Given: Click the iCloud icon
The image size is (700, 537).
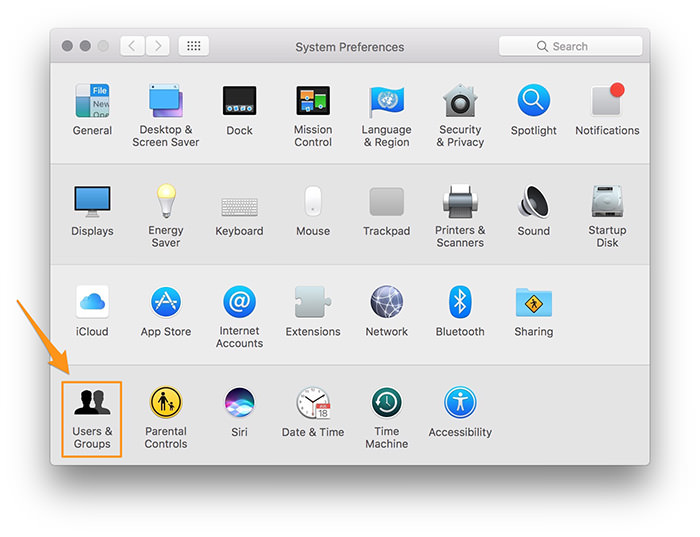Looking at the screenshot, I should [x=92, y=302].
